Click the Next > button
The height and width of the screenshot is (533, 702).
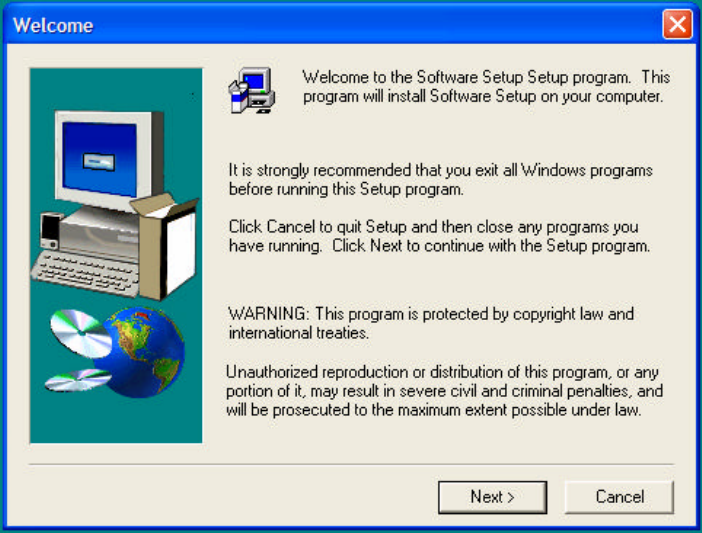click(x=492, y=497)
